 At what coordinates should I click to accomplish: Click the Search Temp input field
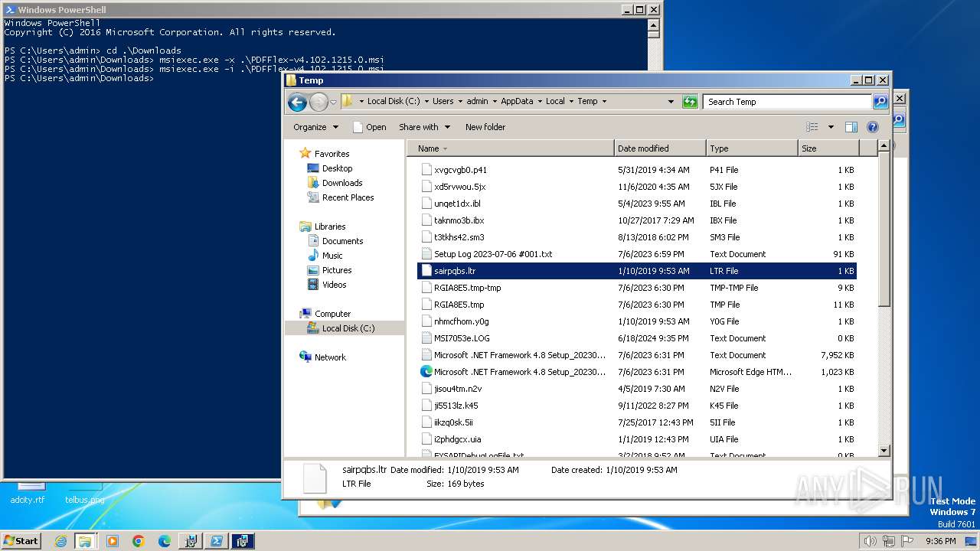(788, 102)
